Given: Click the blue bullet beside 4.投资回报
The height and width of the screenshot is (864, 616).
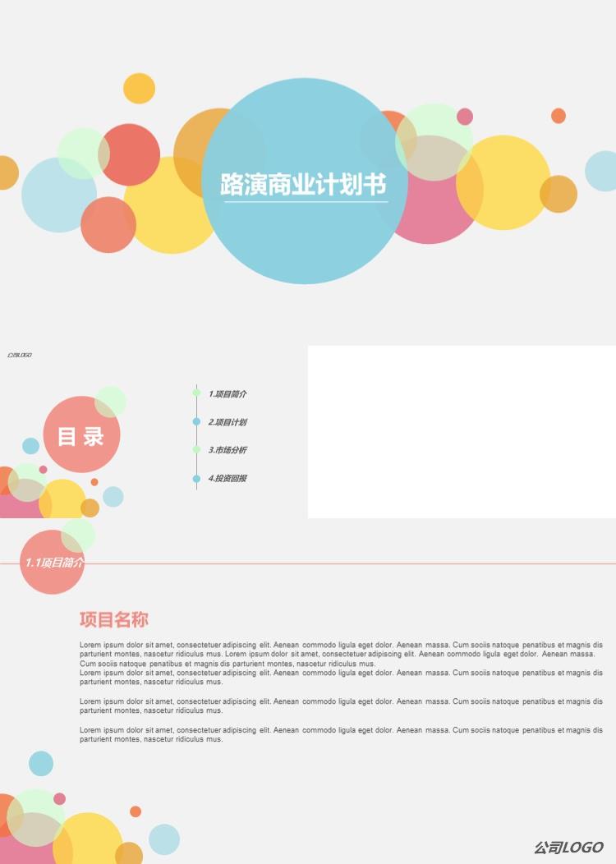Looking at the screenshot, I should [x=196, y=478].
